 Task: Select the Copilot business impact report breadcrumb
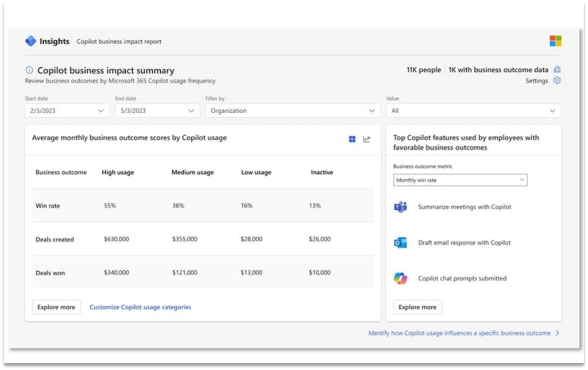(x=119, y=42)
